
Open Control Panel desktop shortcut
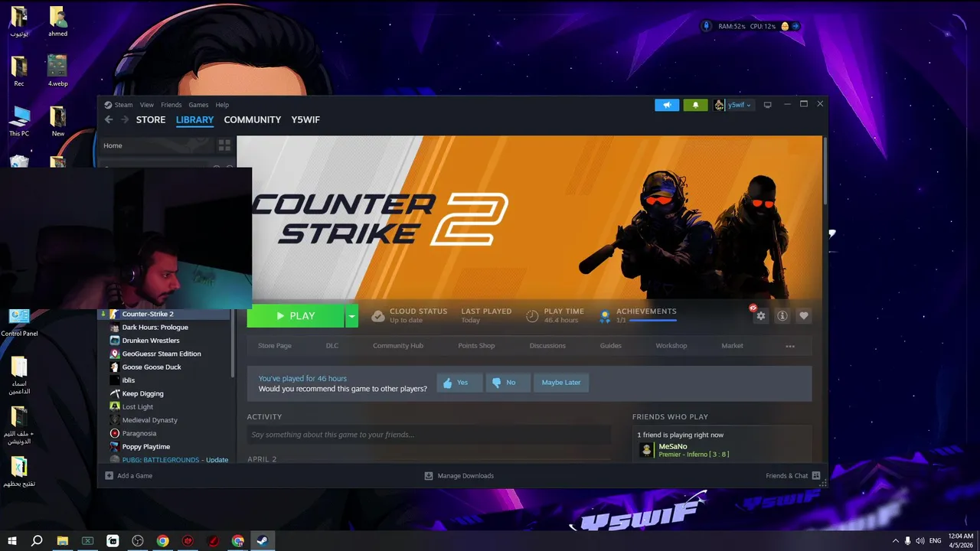[x=19, y=321]
